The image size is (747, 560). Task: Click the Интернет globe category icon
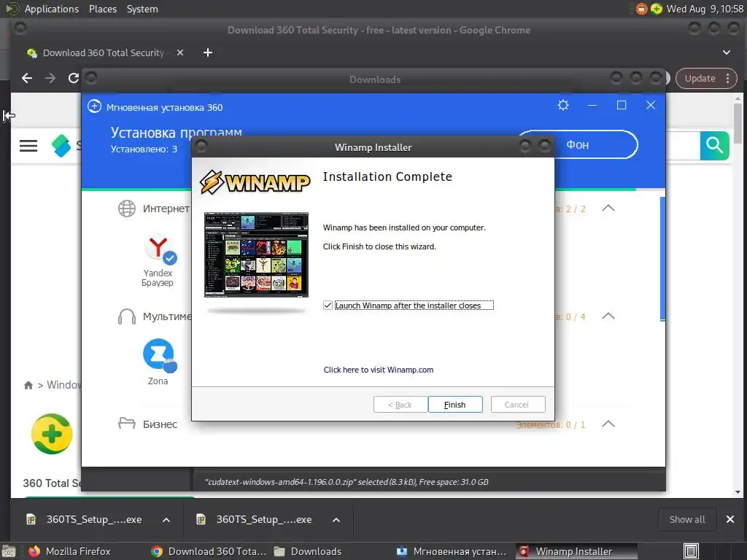127,208
